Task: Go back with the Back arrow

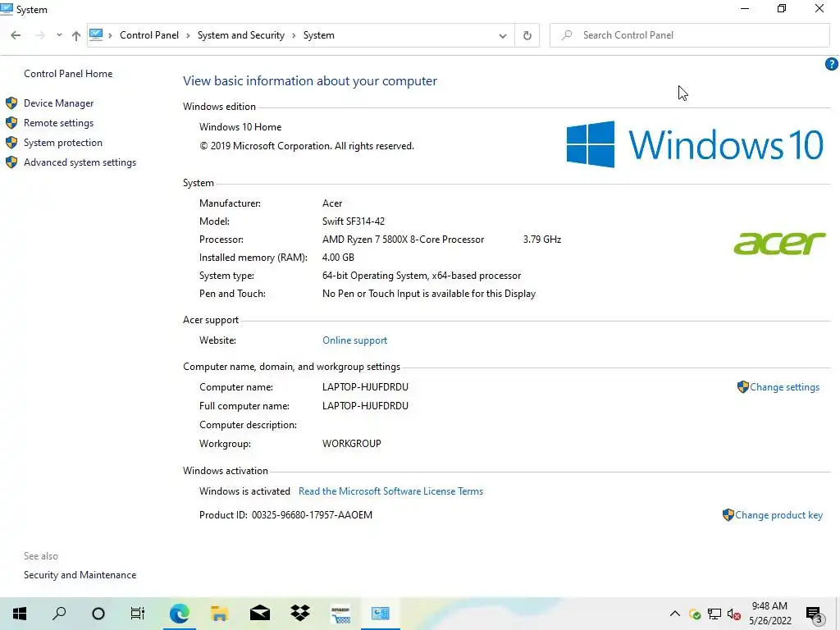Action: [16, 35]
